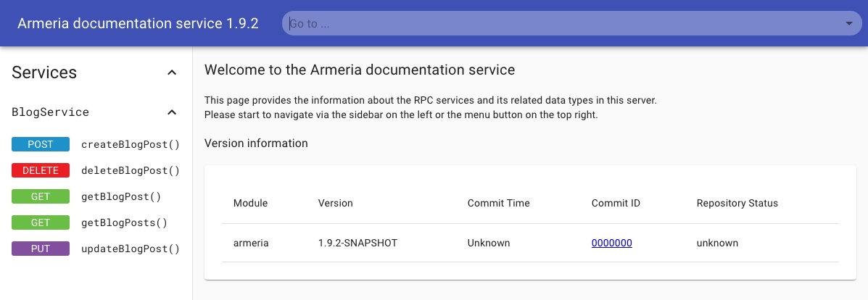Click the Armeria documentation service title
The image size is (868, 300).
[x=138, y=23]
